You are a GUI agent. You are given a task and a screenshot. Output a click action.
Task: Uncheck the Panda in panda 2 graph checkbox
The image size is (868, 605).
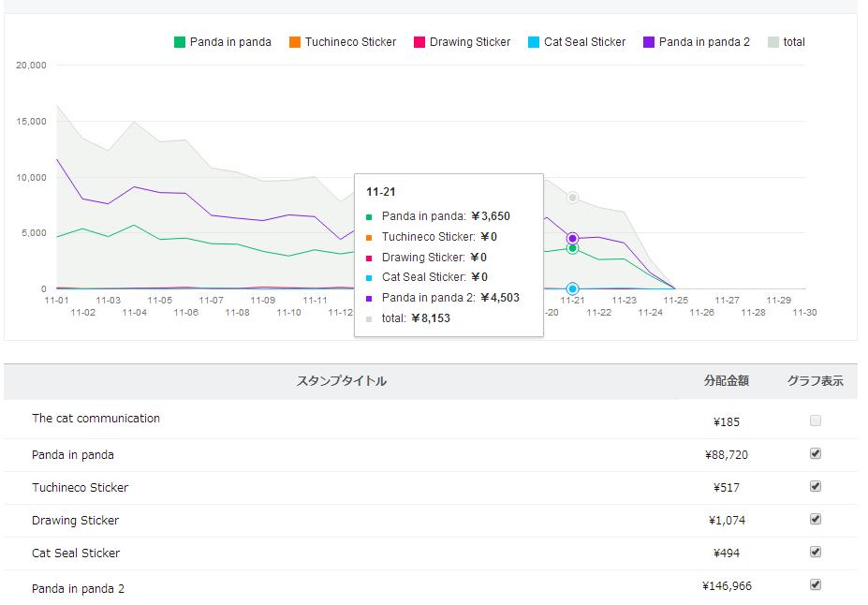816,584
